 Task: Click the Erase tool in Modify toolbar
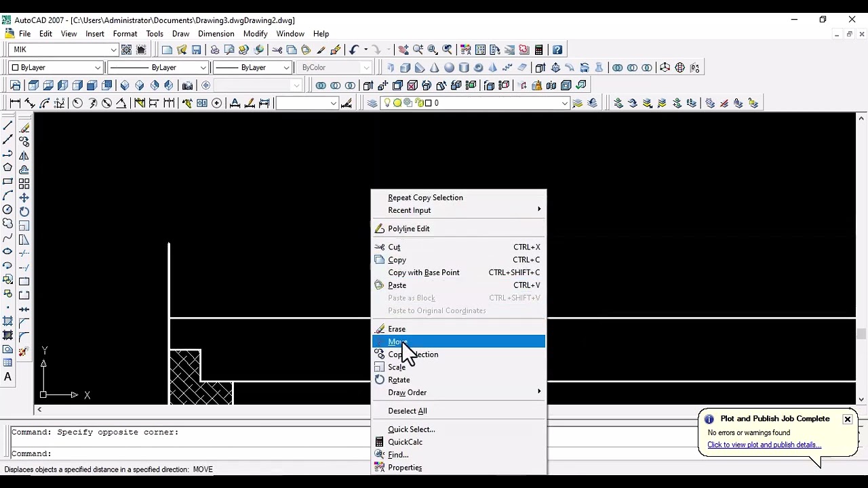click(x=24, y=127)
